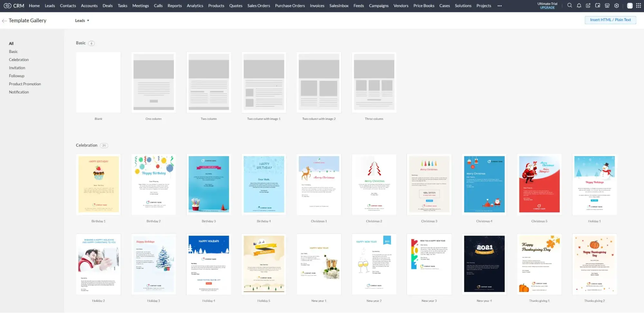Open the Zoho Marketplace icon
Image resolution: width=644 pixels, height=313 pixels.
607,5
